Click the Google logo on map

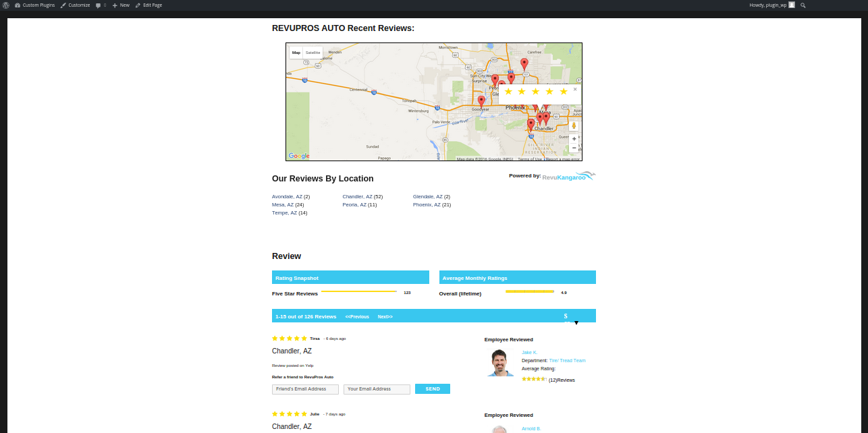[299, 156]
